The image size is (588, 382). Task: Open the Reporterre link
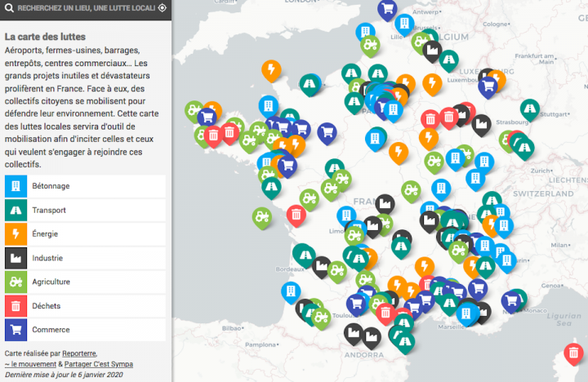pos(78,353)
